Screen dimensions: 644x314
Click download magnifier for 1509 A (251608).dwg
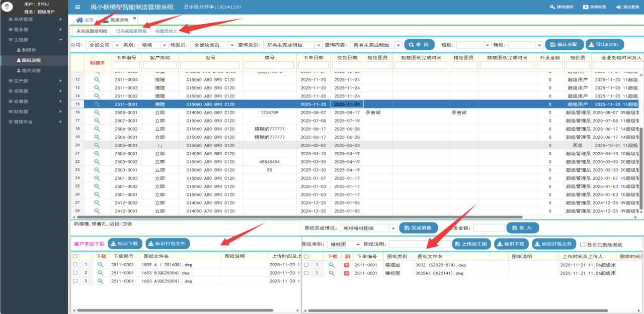pyautogui.click(x=100, y=264)
